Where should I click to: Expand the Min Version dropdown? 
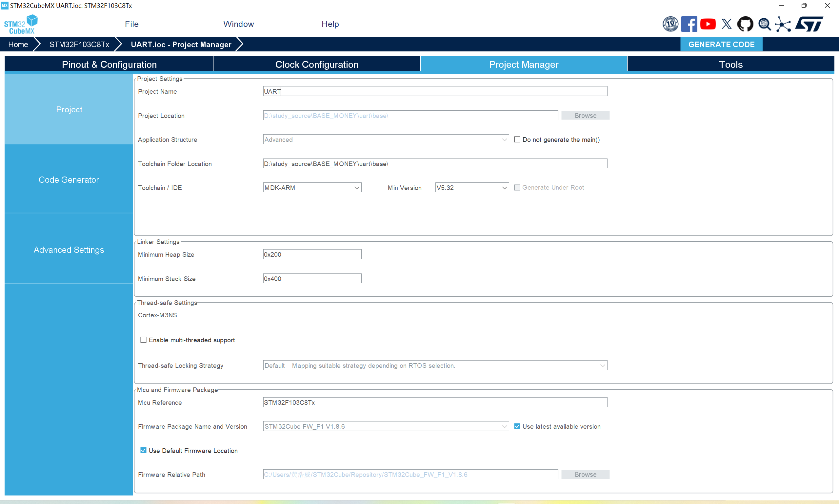tap(471, 187)
